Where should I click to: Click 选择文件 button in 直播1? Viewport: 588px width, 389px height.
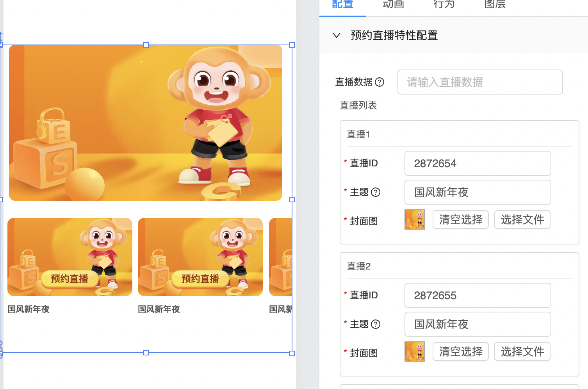[x=522, y=219]
